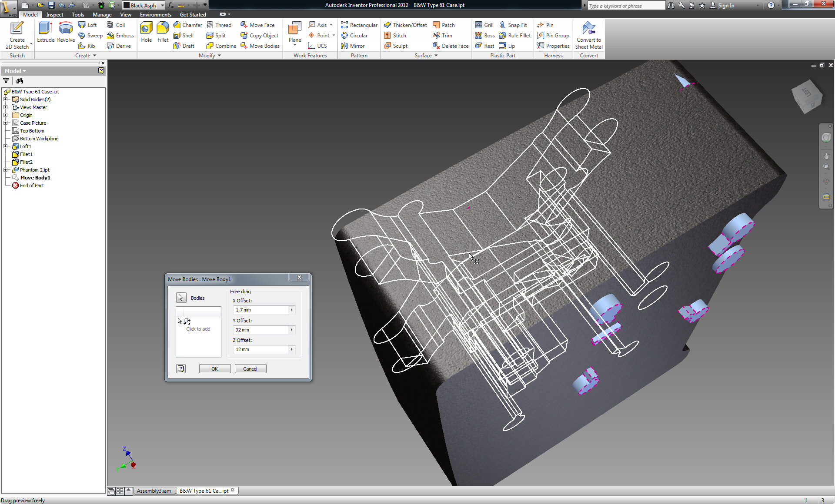Open the Environments ribbon tab

(x=156, y=15)
